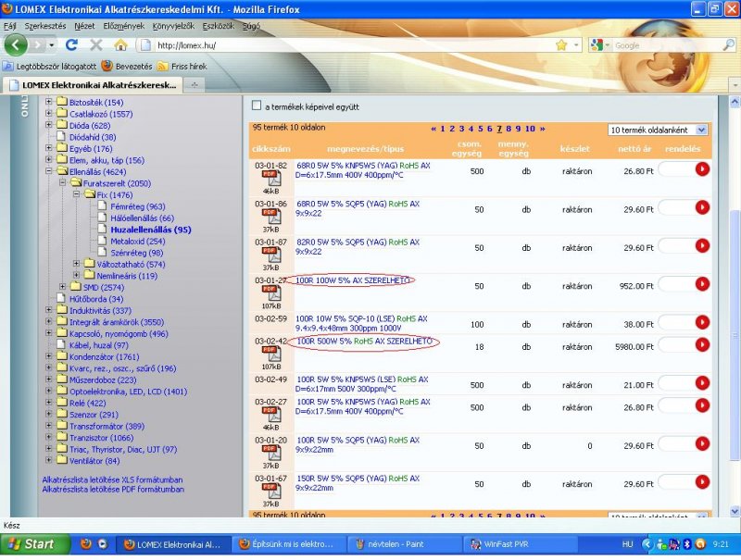Expand the SMD subcategory
Viewport: 741px width, 560px height.
pyautogui.click(x=62, y=287)
